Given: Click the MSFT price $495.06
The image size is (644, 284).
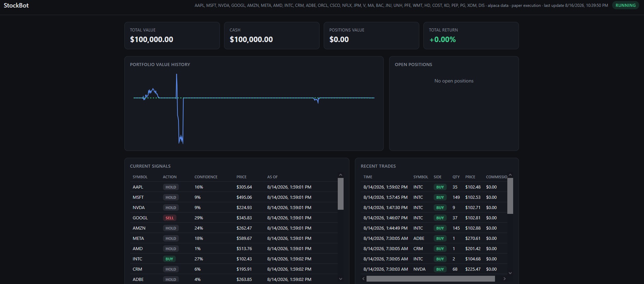Looking at the screenshot, I should pos(244,197).
